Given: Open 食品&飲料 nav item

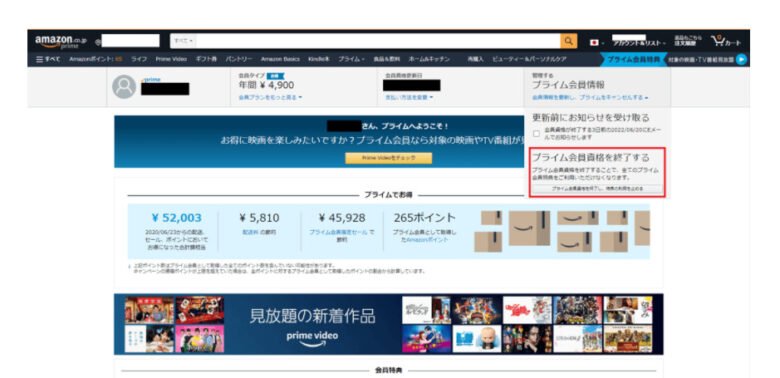Looking at the screenshot, I should click(x=387, y=59).
